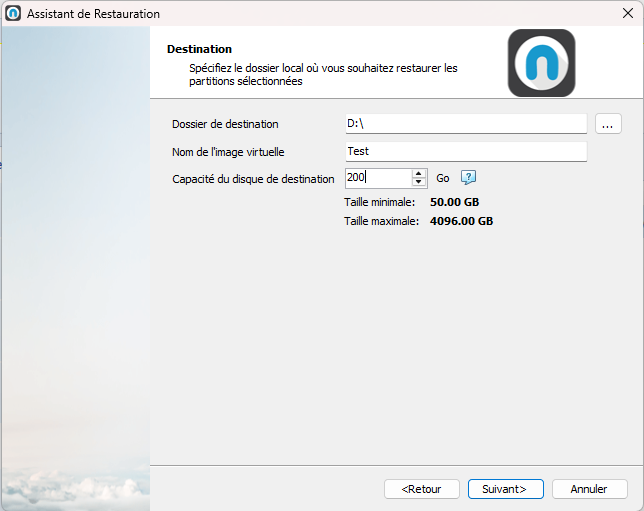Click the Capacité du disque de destination label
644x511 pixels.
[253, 179]
